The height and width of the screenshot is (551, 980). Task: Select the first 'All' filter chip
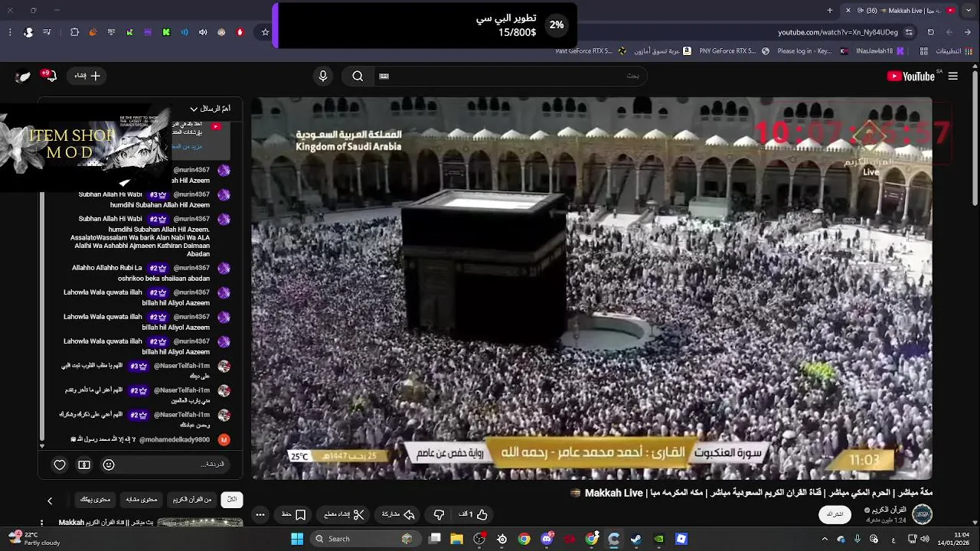(x=231, y=499)
